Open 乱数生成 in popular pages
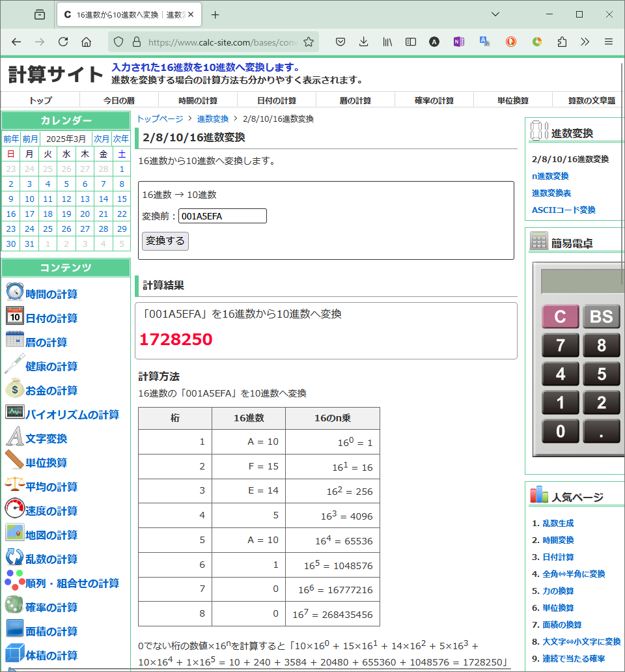This screenshot has width=625, height=672. [x=558, y=524]
